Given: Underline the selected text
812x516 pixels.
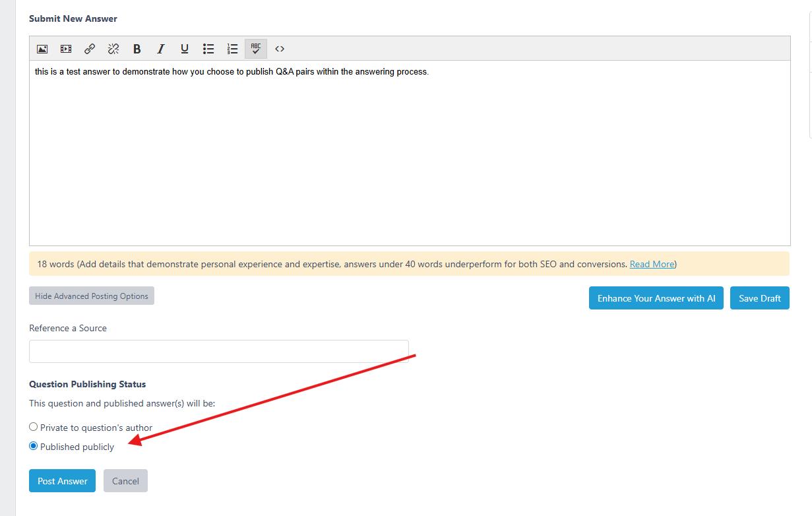Looking at the screenshot, I should 185,49.
